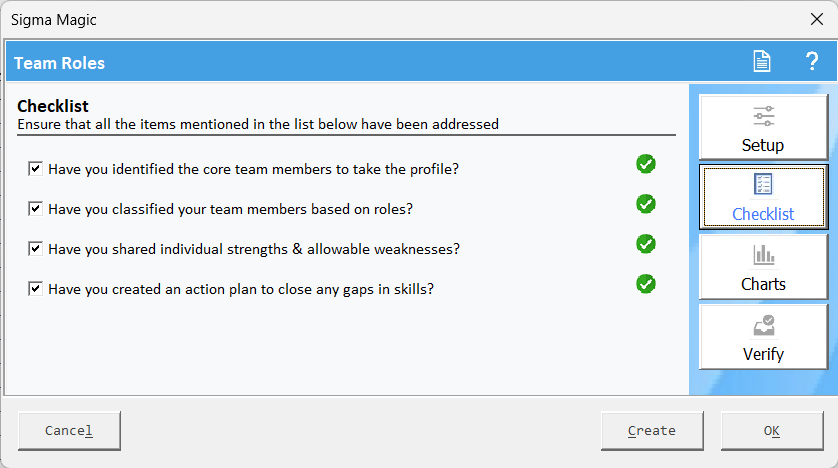The image size is (838, 468).
Task: Open help via question mark icon
Action: 812,61
